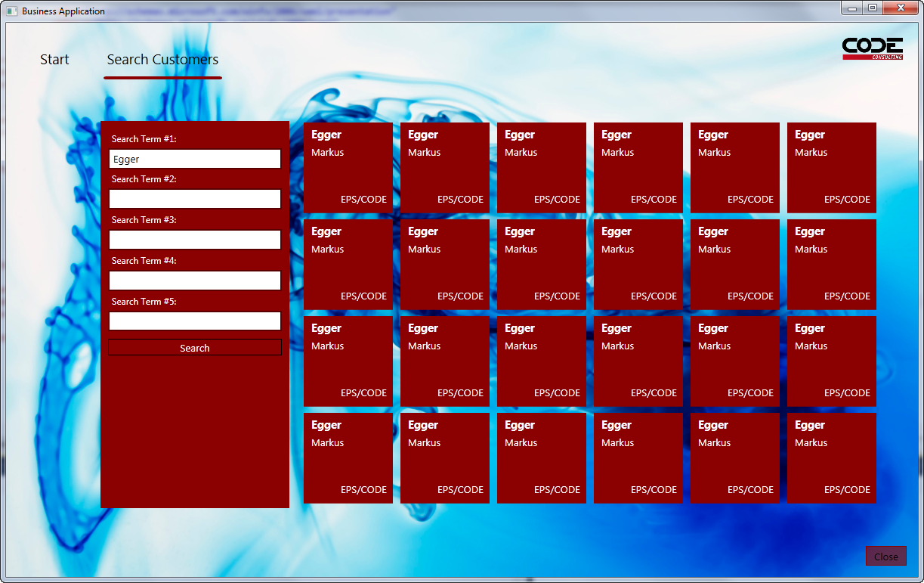Click the CODE Consulting logo

(873, 48)
